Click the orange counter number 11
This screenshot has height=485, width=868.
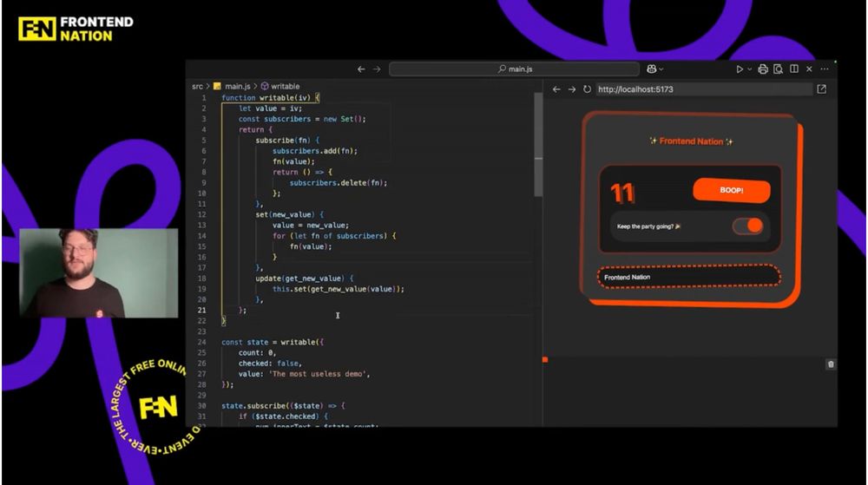622,193
